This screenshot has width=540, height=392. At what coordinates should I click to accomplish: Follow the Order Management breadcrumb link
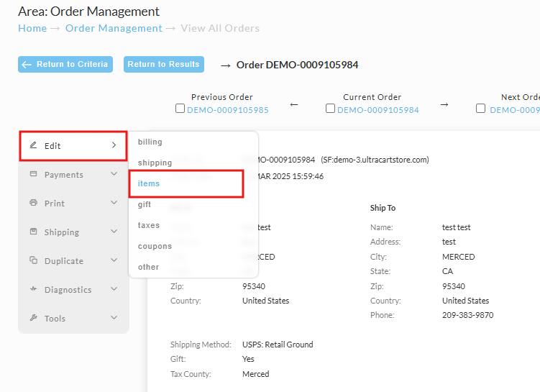point(114,28)
